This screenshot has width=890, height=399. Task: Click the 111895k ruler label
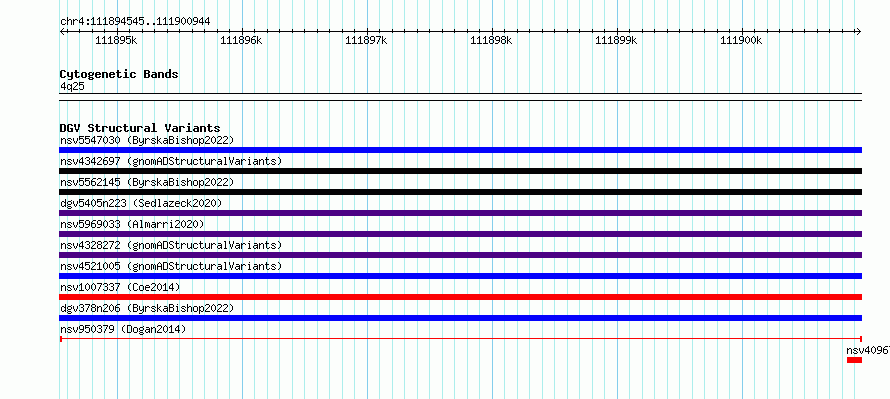[116, 40]
